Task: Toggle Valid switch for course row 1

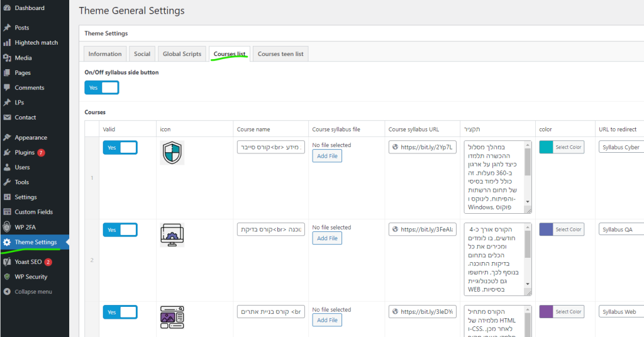Action: point(119,148)
